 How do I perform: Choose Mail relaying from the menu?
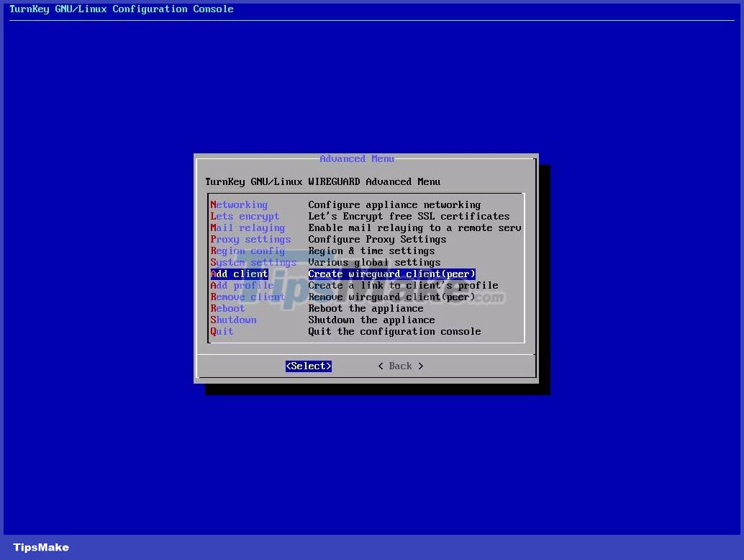coord(248,227)
